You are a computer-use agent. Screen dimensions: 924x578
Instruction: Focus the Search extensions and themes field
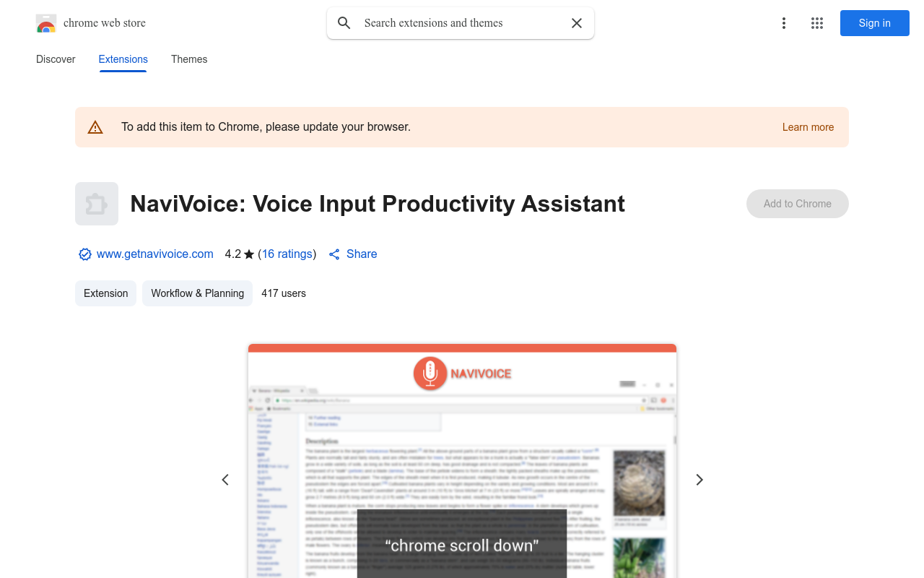(x=461, y=23)
